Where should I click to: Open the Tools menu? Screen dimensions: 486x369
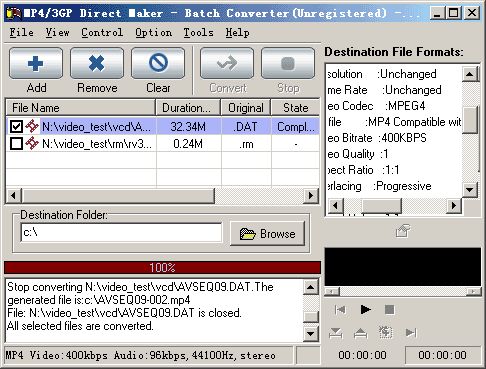198,32
